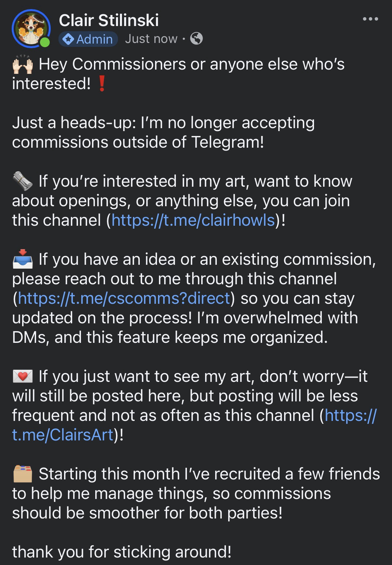Screen dimensions: 392x565
Task: Click the Admin badge star icon
Action: pyautogui.click(x=68, y=39)
